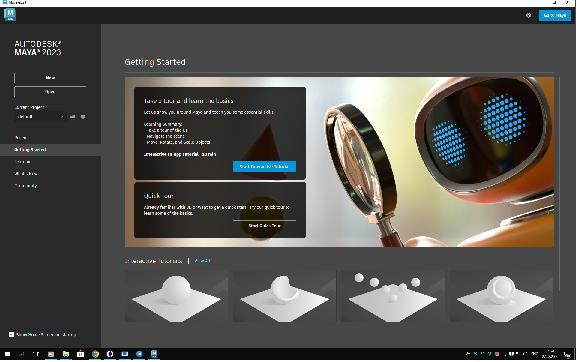Screen dimensions: 578x362
Task: Start the interactive tutorial with the blue button
Action: pos(264,167)
